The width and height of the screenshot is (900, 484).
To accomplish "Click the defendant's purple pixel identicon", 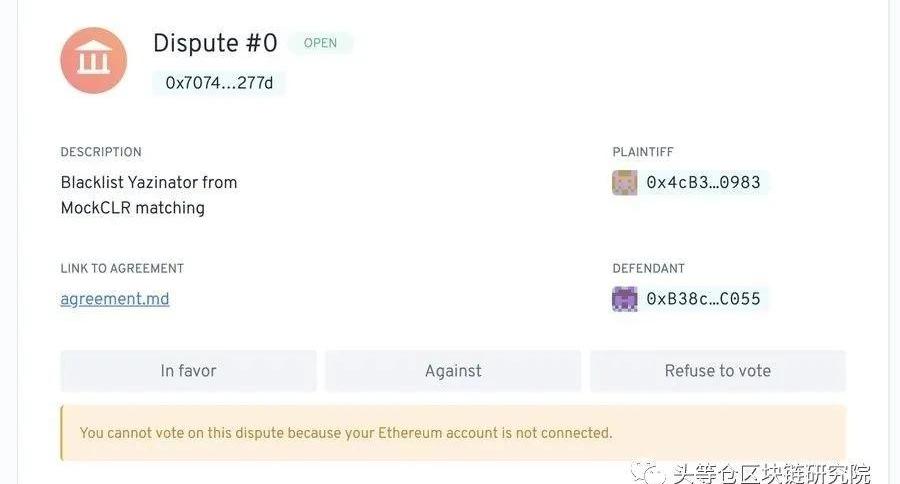I will [x=624, y=299].
